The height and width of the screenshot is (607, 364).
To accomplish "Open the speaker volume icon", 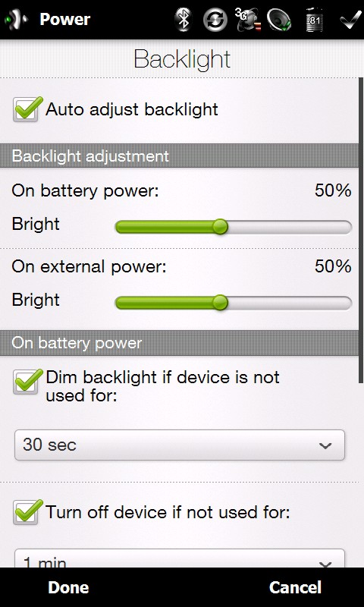I will coord(279,20).
